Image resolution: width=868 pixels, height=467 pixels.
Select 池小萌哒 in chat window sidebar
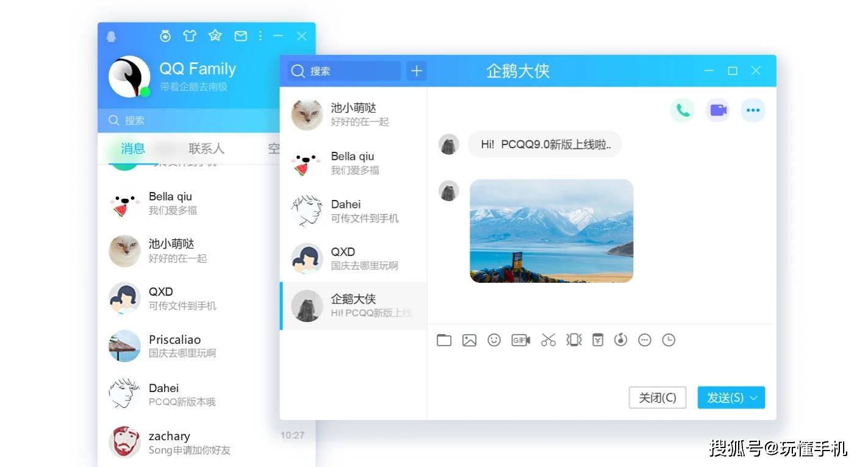tap(354, 114)
